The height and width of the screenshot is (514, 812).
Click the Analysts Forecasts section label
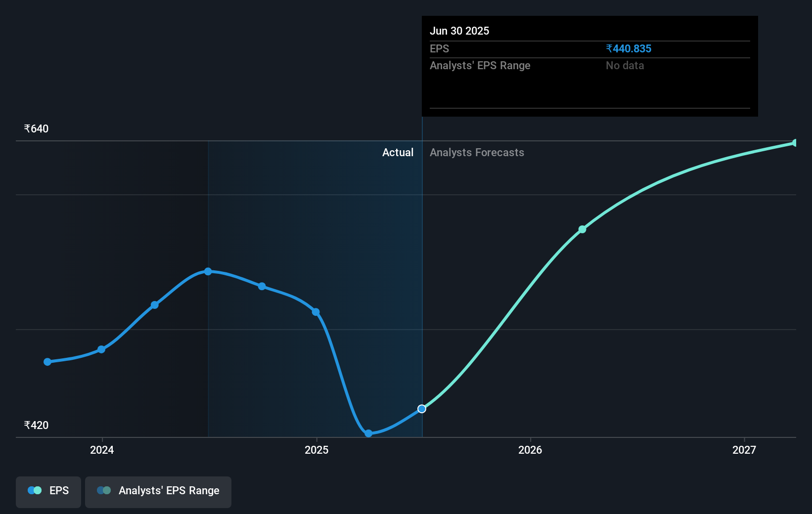[x=477, y=153]
